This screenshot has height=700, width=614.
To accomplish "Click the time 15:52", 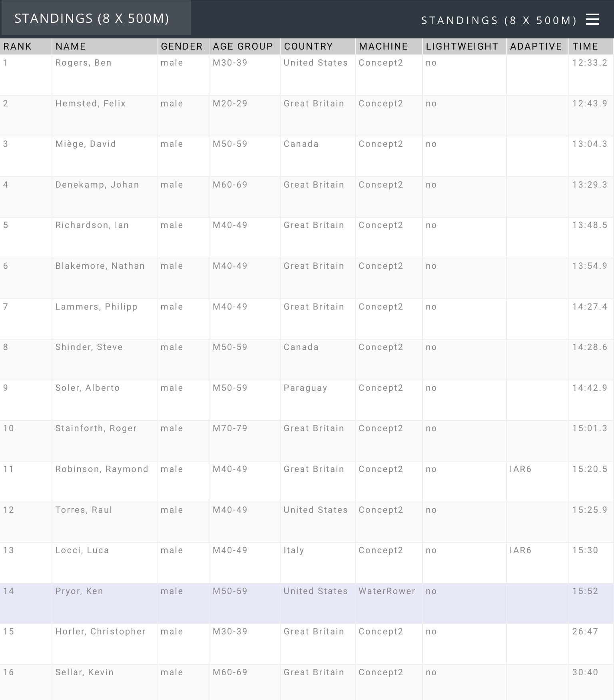I will pyautogui.click(x=585, y=591).
